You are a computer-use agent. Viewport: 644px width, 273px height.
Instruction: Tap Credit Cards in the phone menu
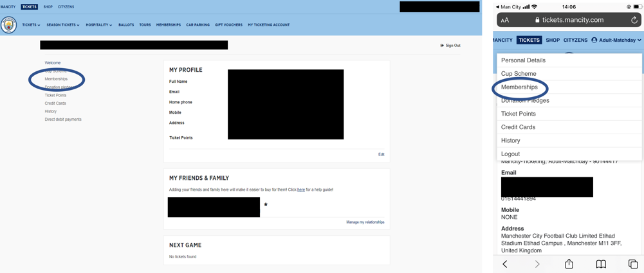point(569,127)
